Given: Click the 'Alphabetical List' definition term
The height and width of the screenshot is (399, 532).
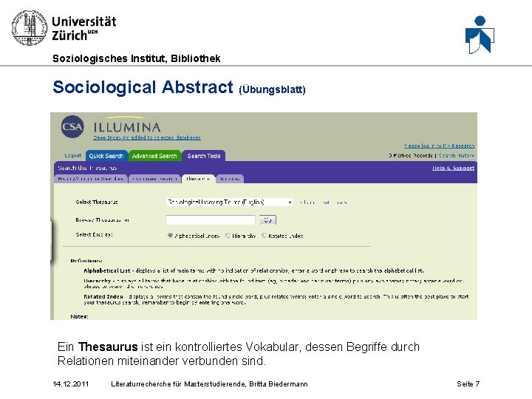Looking at the screenshot, I should 107,270.
